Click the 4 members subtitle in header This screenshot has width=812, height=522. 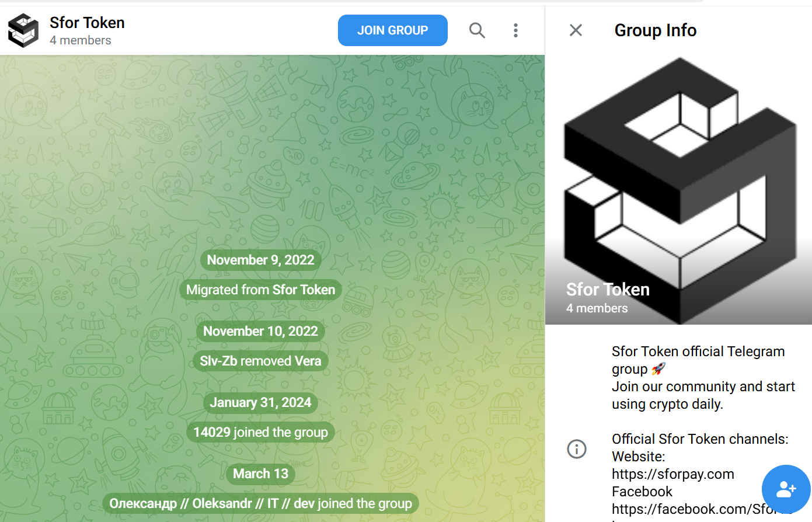tap(81, 40)
